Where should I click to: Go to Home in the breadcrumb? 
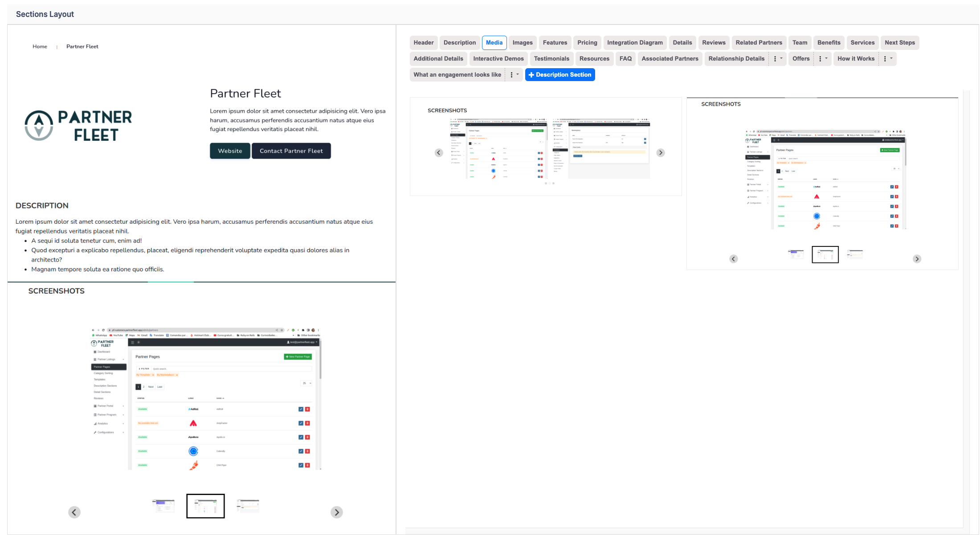(x=40, y=46)
